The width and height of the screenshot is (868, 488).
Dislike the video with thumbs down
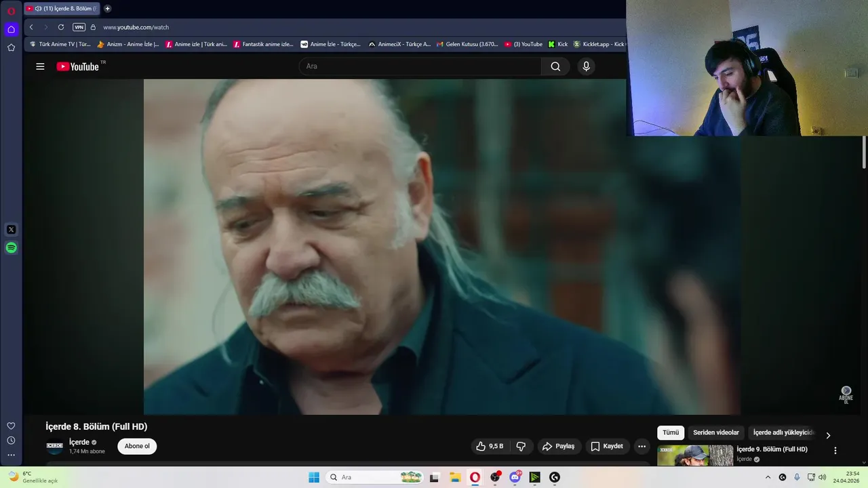(x=521, y=447)
